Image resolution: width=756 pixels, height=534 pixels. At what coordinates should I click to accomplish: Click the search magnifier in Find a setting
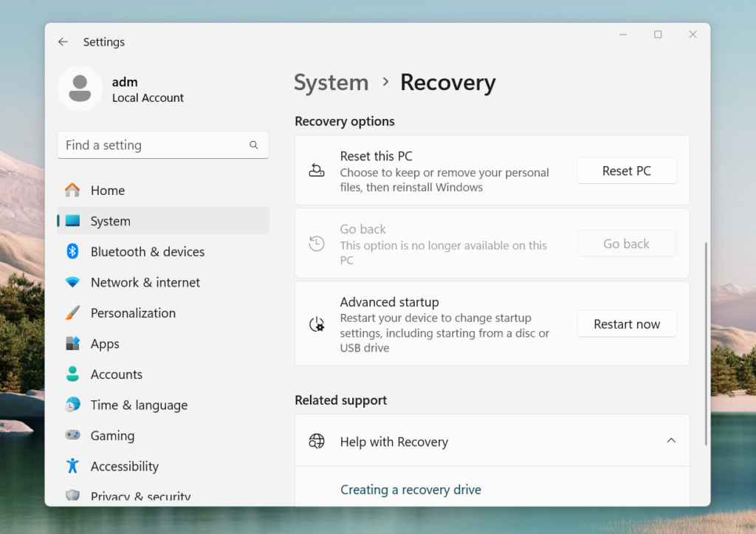click(254, 145)
